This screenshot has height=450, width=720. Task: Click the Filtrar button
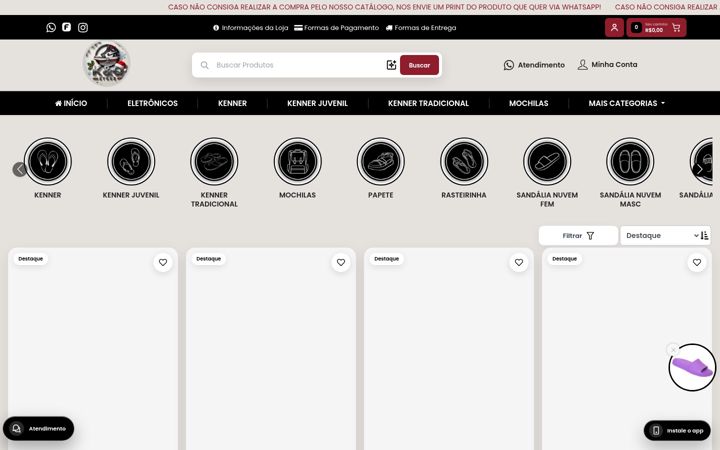pos(578,236)
